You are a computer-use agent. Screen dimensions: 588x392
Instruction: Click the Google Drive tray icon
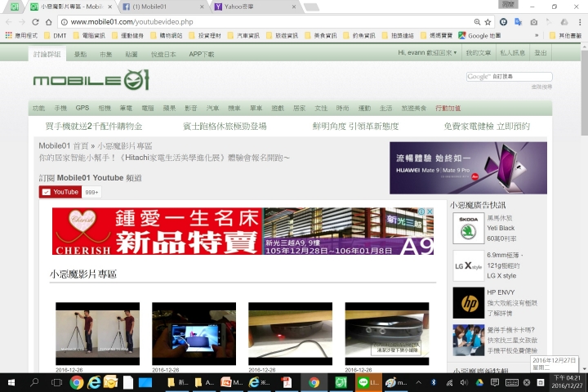tap(479, 383)
